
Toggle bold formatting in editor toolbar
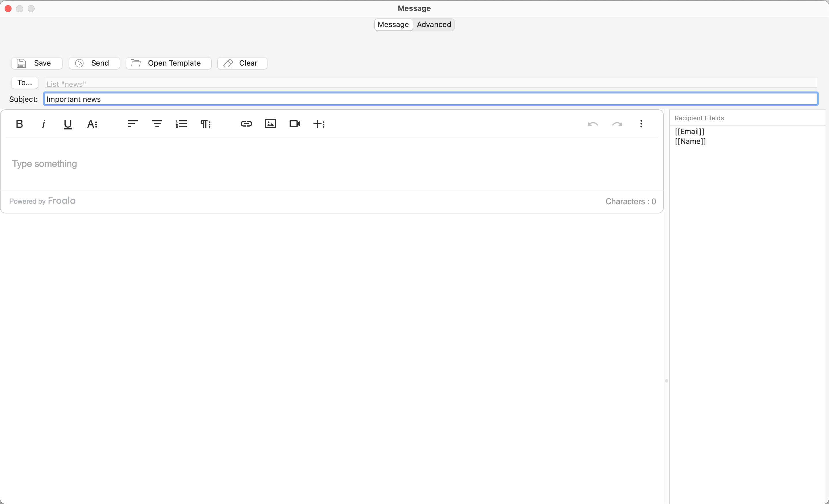(x=19, y=124)
